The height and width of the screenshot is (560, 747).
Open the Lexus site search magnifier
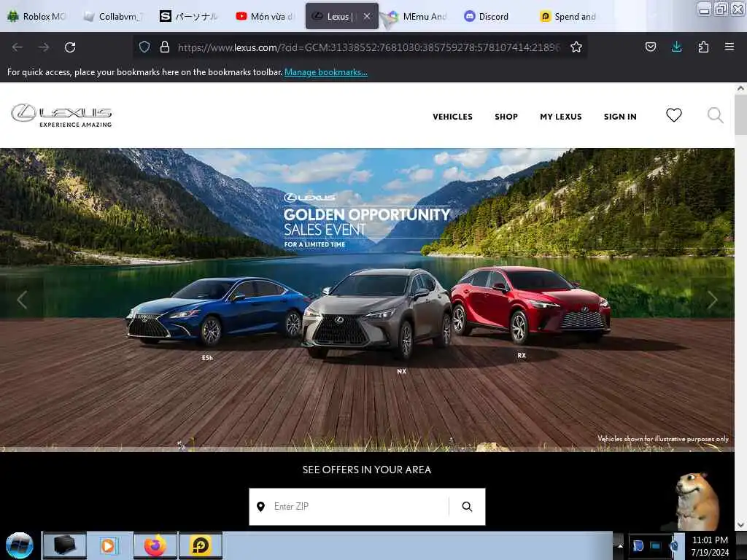point(715,115)
